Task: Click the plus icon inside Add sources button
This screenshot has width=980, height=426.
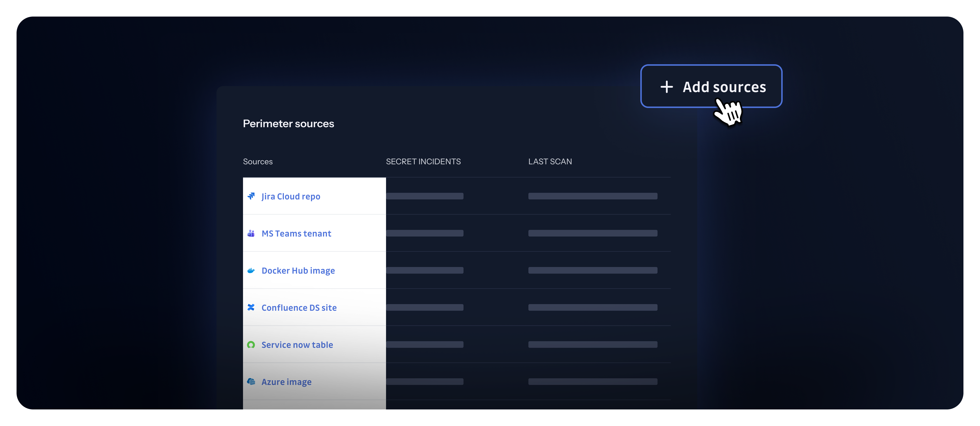Action: coord(667,86)
